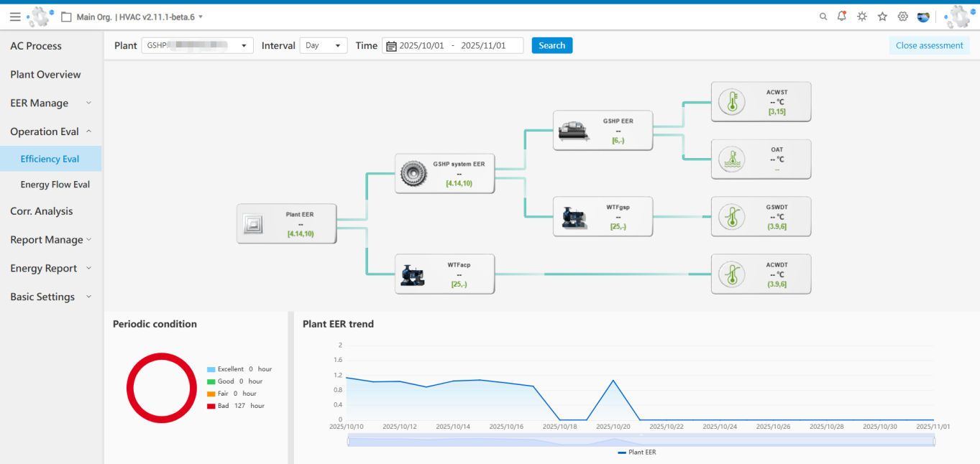Expand the EER Manage sidebar section
Image resolution: width=980 pixels, height=464 pixels.
click(x=50, y=103)
